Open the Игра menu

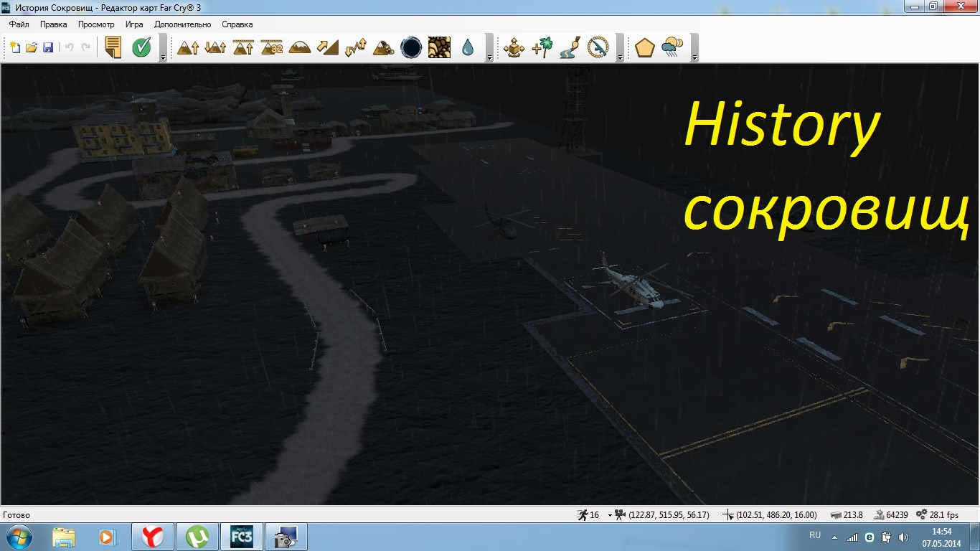point(134,24)
